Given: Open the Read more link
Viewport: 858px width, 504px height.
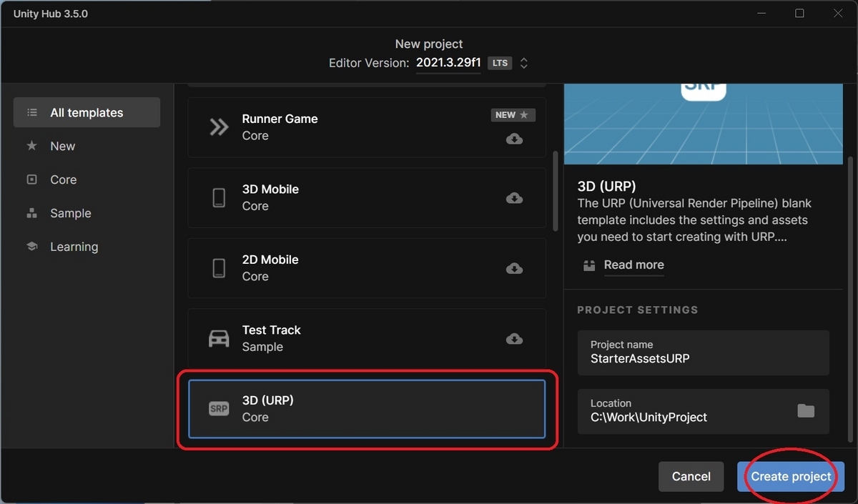Looking at the screenshot, I should click(x=633, y=265).
